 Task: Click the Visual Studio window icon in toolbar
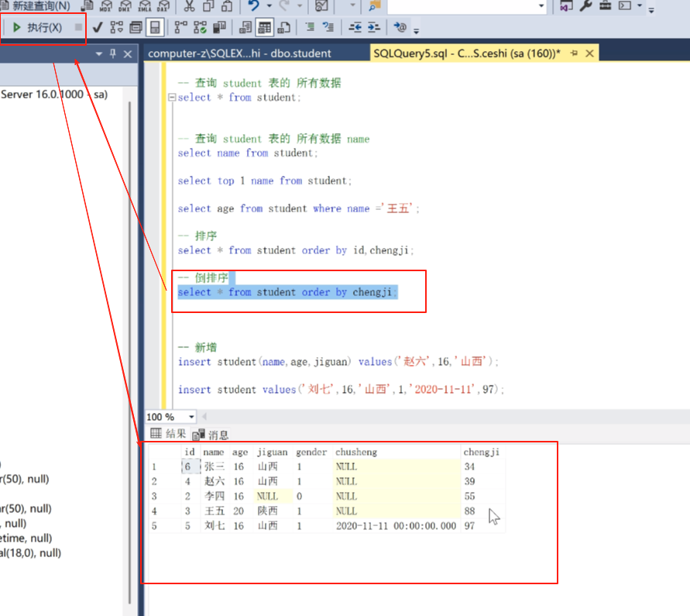click(566, 5)
